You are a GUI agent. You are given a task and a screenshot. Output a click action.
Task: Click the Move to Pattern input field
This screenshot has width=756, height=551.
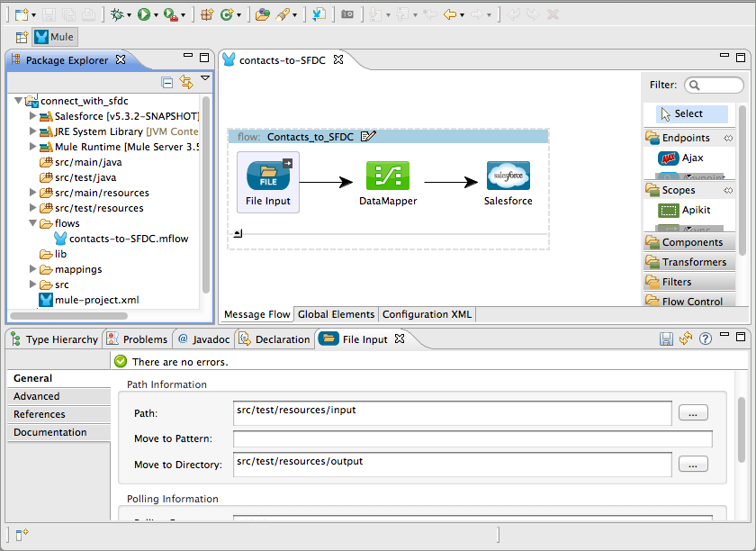pos(472,438)
